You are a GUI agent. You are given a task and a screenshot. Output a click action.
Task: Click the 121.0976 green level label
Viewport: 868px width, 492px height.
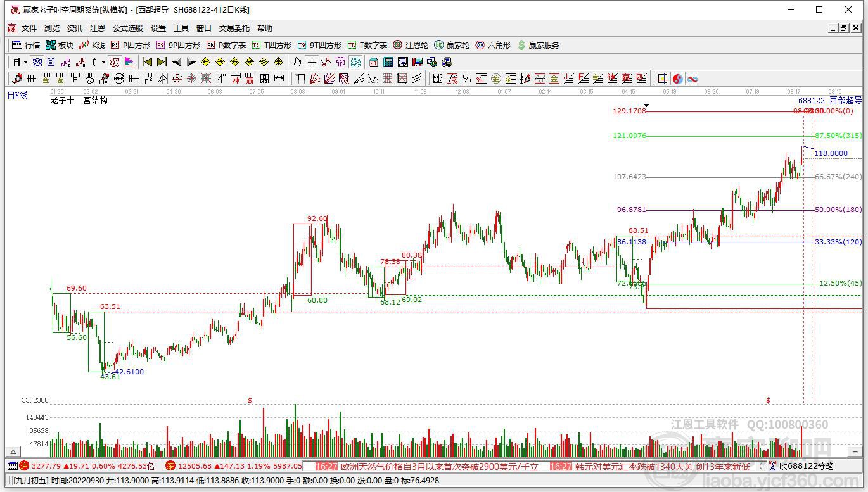pos(629,136)
